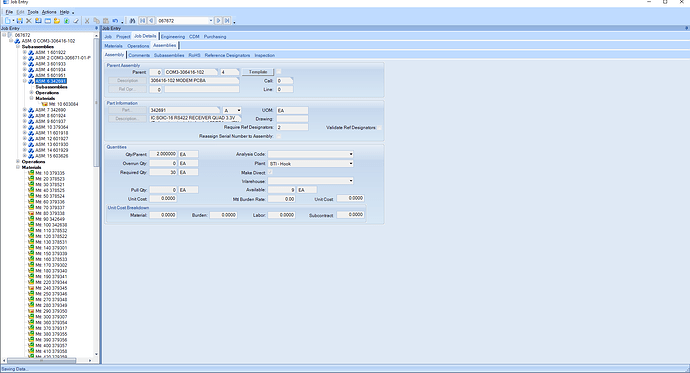The height and width of the screenshot is (373, 690).
Task: Expand the ASM 7 342690 tree node
Action: (x=25, y=110)
